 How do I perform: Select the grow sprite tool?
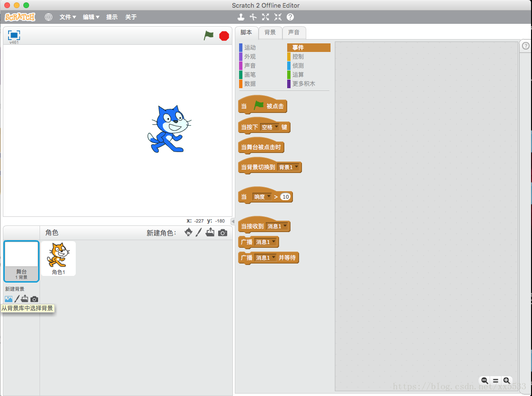265,17
